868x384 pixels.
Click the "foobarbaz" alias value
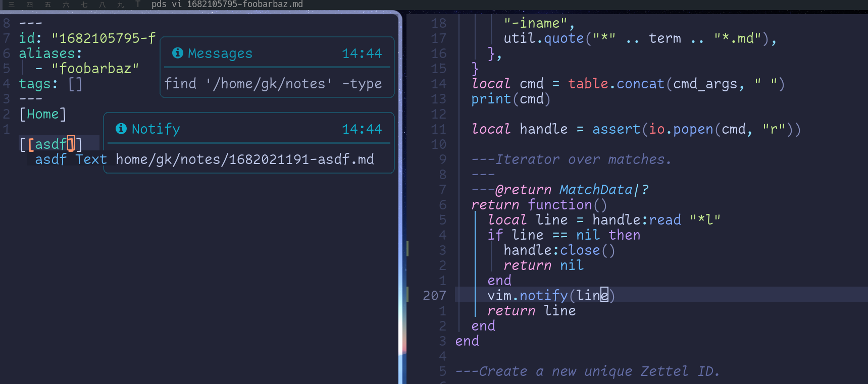[x=95, y=69]
